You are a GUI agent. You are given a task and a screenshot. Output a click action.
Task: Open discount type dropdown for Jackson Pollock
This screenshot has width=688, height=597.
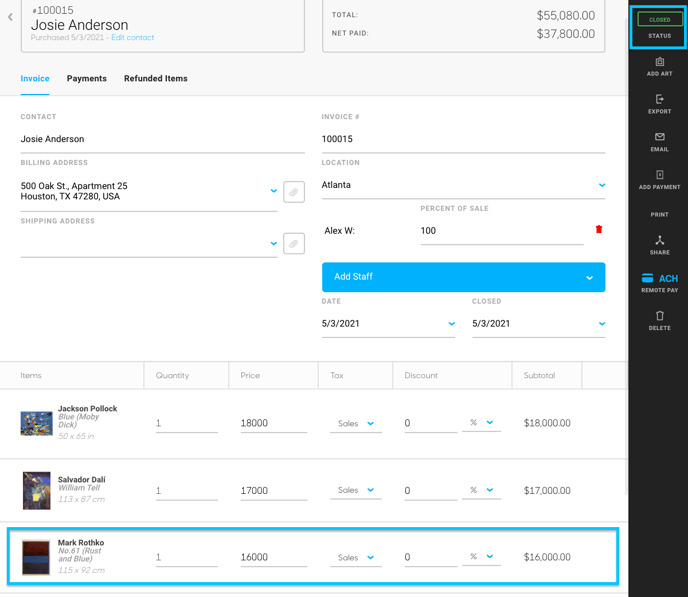(x=481, y=422)
